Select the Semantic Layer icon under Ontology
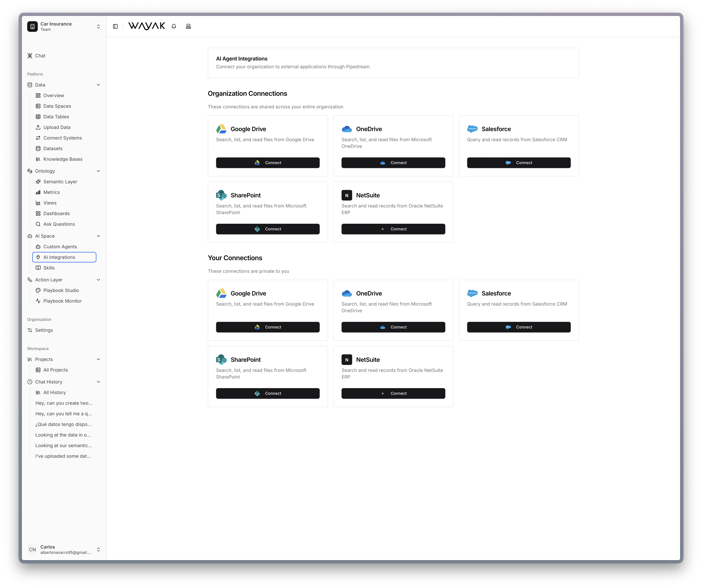 click(x=38, y=181)
